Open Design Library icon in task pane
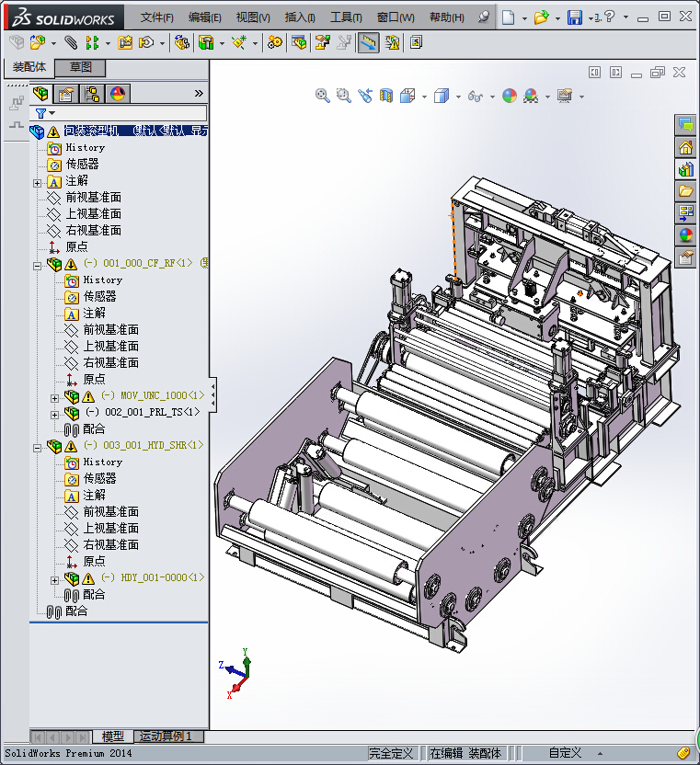The image size is (700, 765). [686, 169]
